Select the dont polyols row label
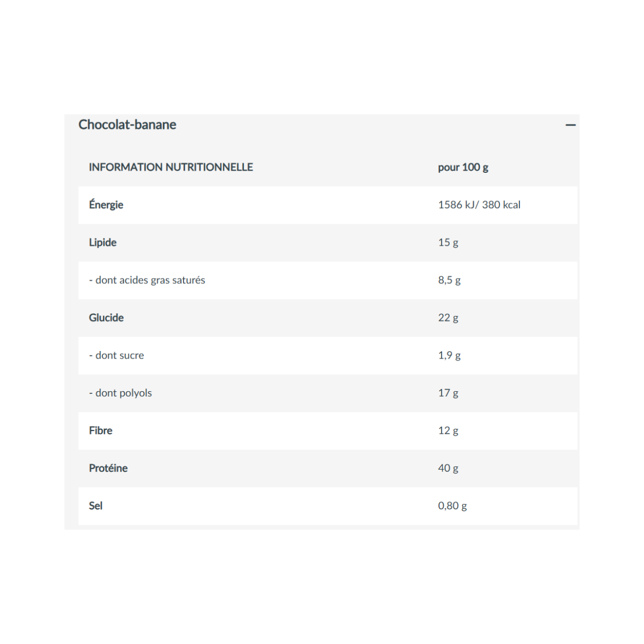 coord(120,393)
